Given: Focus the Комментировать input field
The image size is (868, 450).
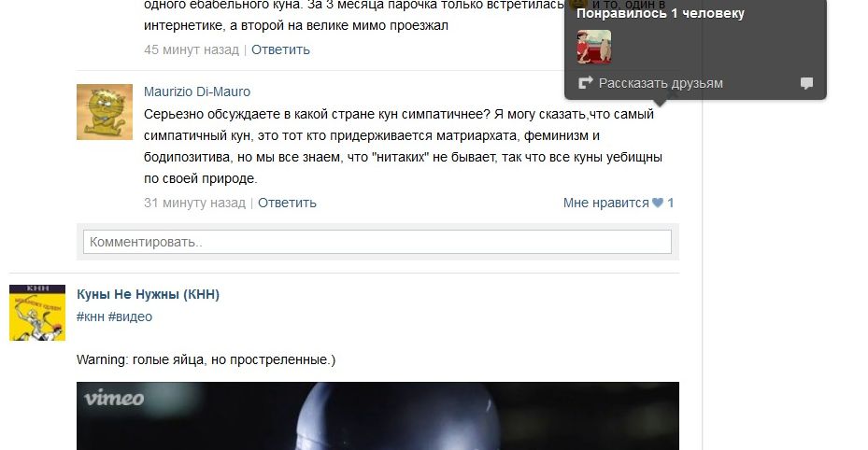Looking at the screenshot, I should 377,242.
